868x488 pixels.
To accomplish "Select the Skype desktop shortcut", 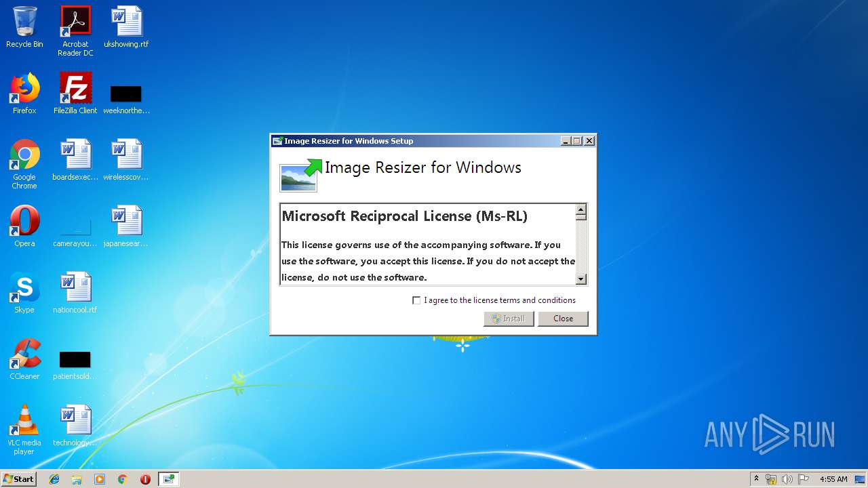I will point(24,293).
